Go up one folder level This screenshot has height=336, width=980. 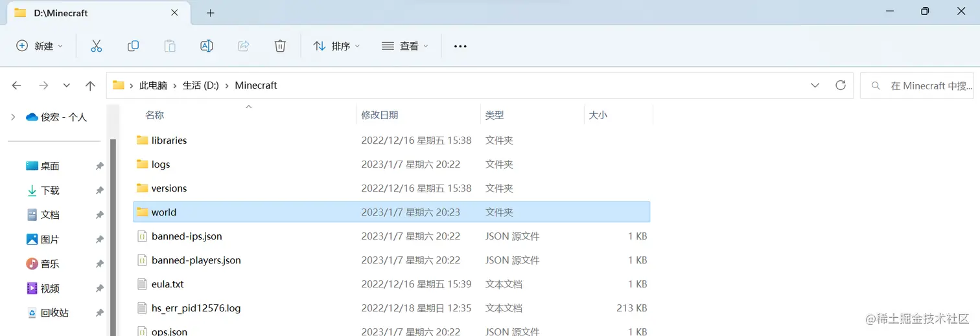90,85
